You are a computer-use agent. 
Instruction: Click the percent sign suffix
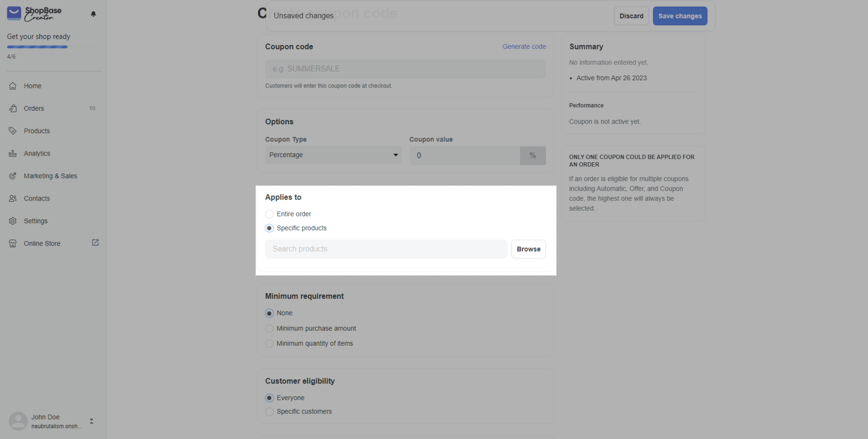(x=533, y=156)
